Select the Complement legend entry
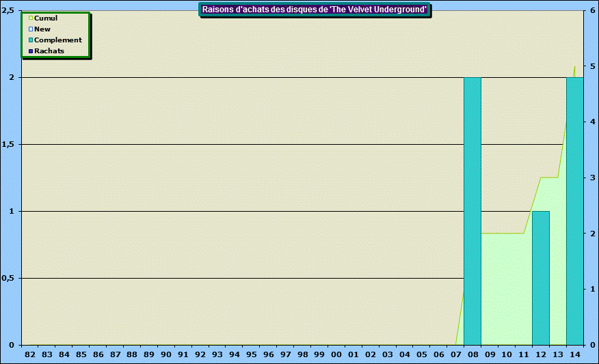 55,40
